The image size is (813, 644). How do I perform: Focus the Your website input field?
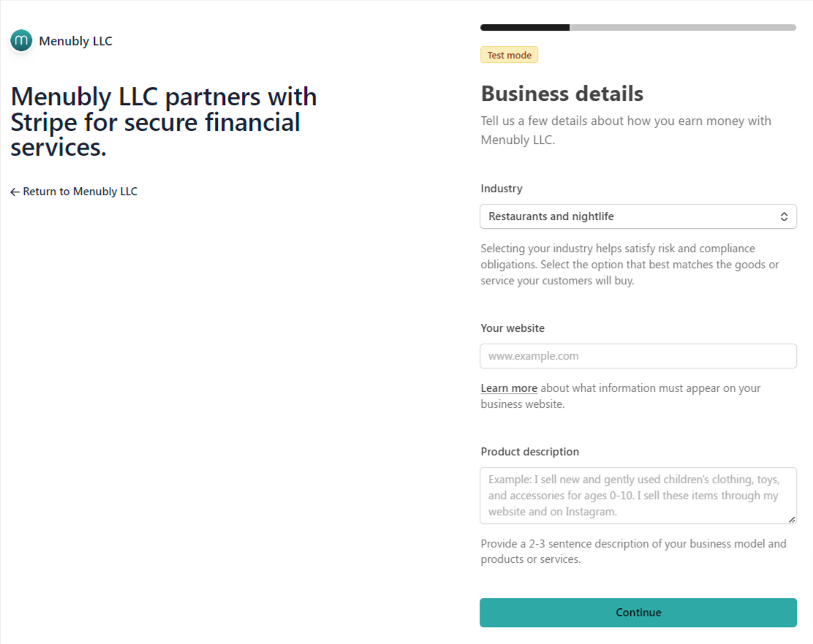pos(638,356)
